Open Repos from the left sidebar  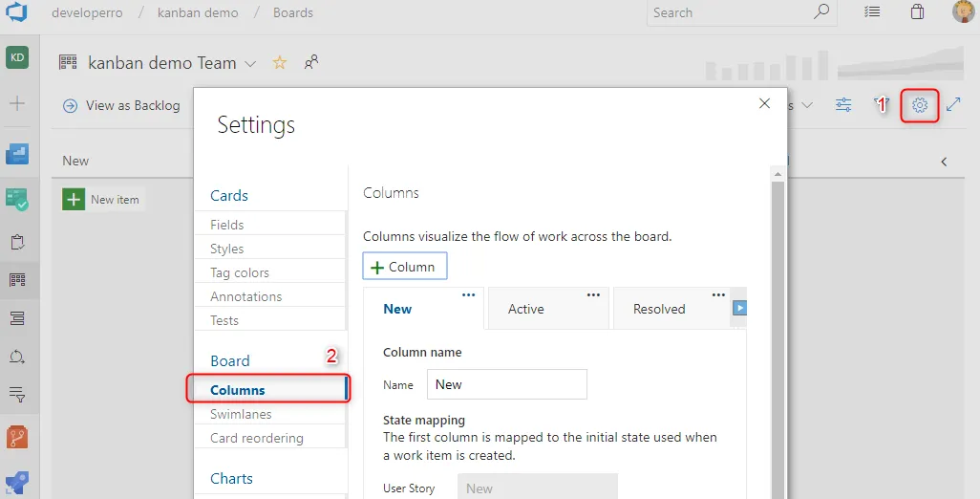tap(17, 437)
